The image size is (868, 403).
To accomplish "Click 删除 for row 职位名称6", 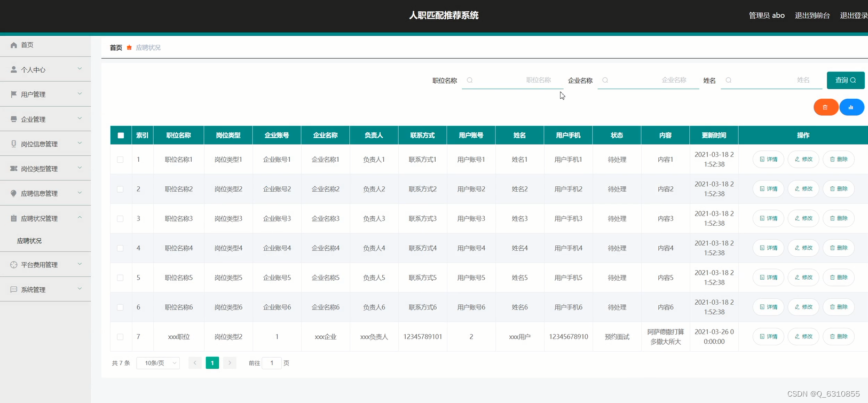I will pos(839,307).
